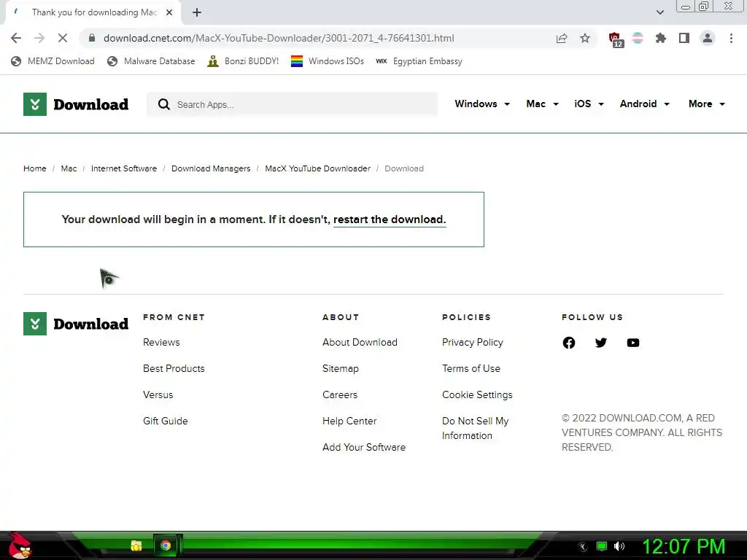The image size is (747, 560).
Task: Expand the Android menu
Action: [645, 104]
